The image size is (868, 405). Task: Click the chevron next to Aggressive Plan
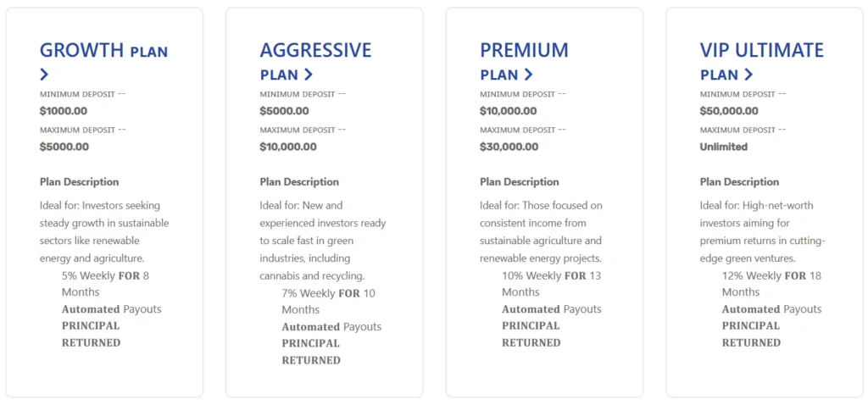309,75
